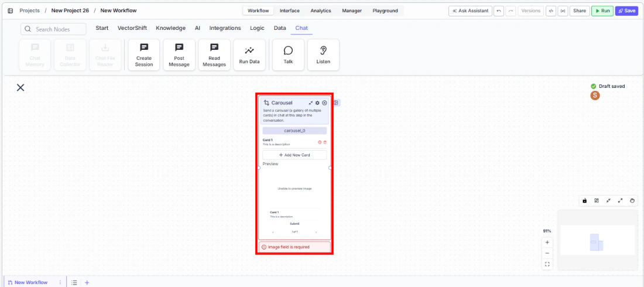Save the workflow
Screen dimensions: 644x287
(626, 11)
